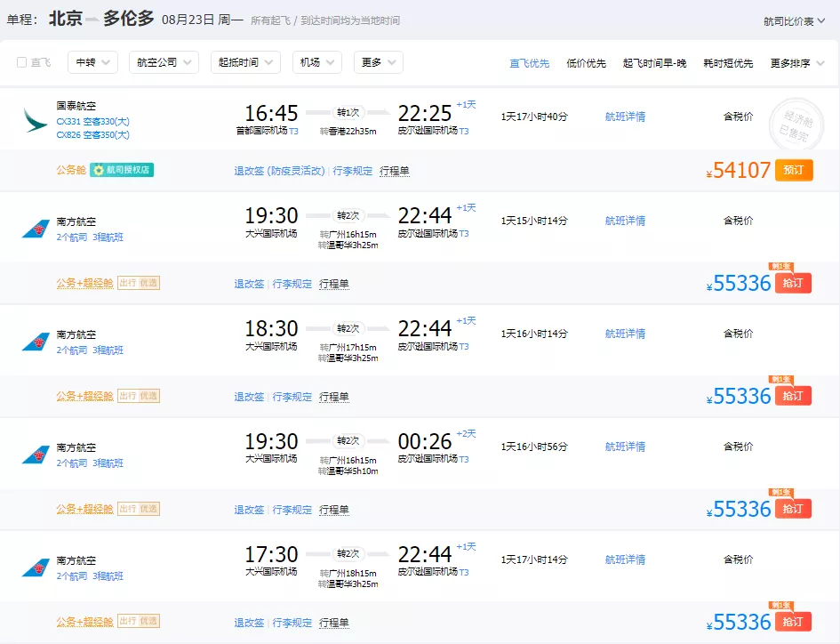The width and height of the screenshot is (840, 644).
Task: Open 更多排序 sorting options
Action: [x=797, y=63]
